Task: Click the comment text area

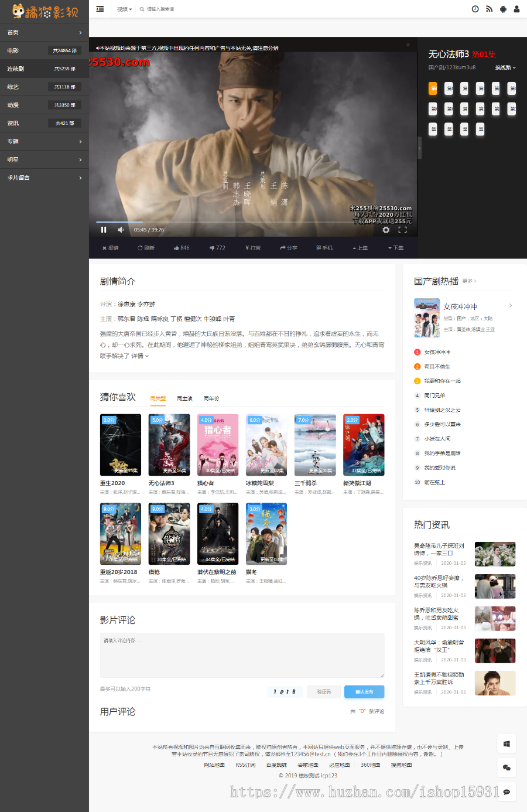Action: [242, 655]
